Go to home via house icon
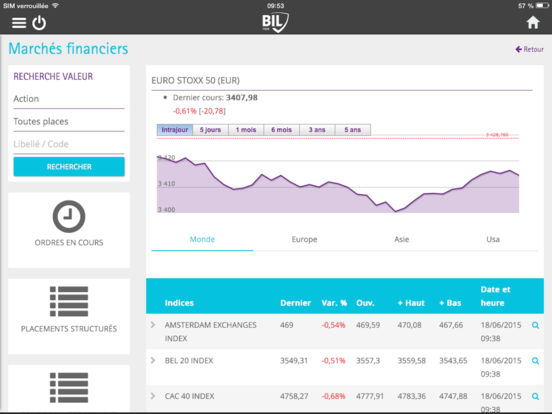552x414 pixels. tap(533, 23)
